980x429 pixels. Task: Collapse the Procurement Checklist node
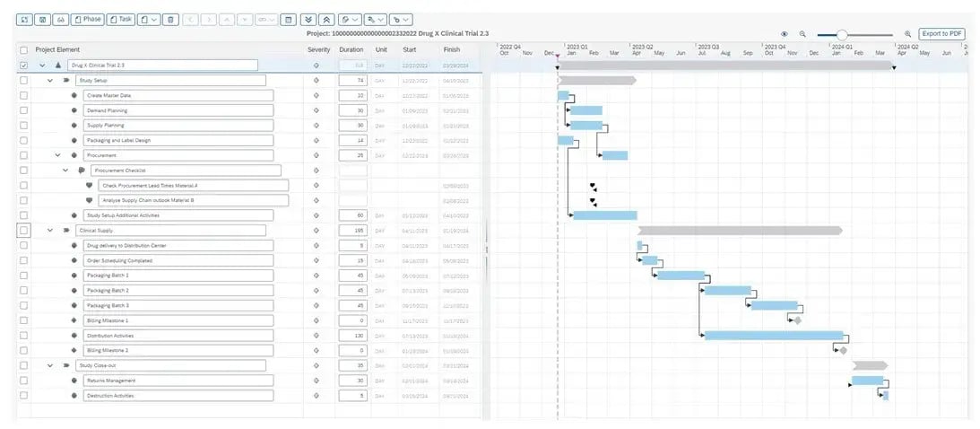(x=65, y=170)
